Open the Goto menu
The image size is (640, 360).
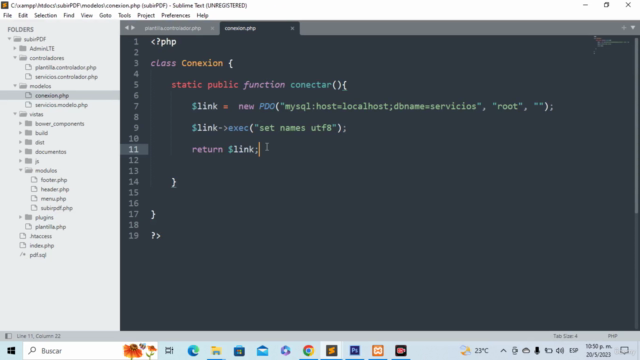(x=105, y=16)
